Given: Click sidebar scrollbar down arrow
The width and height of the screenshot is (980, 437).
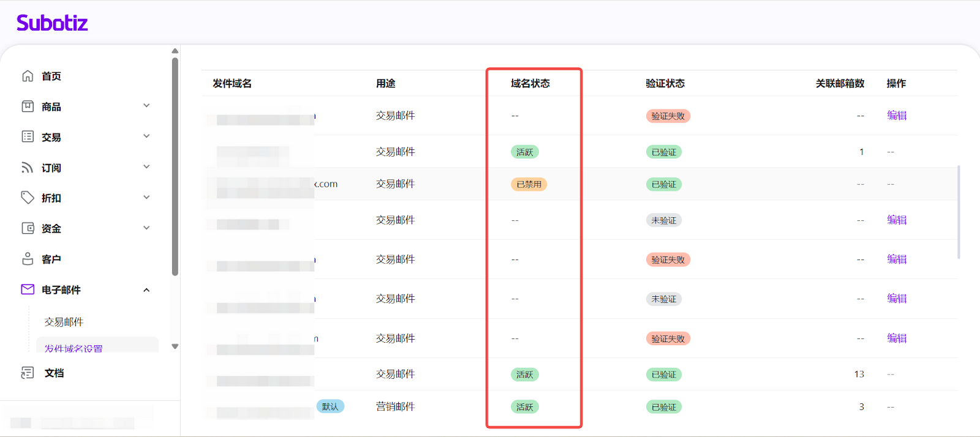Looking at the screenshot, I should tap(175, 346).
